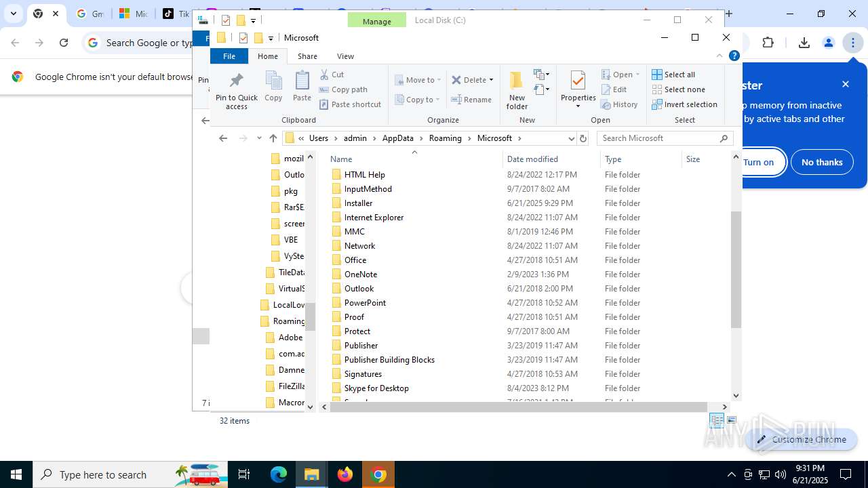The height and width of the screenshot is (488, 868).
Task: Open Microsoft Edge from taskbar
Action: pos(279,474)
